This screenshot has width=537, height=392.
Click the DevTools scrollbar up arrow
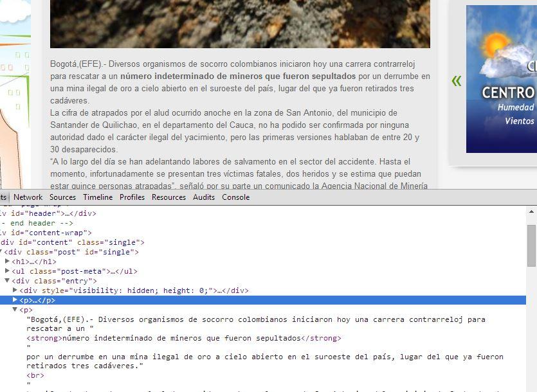(531, 212)
